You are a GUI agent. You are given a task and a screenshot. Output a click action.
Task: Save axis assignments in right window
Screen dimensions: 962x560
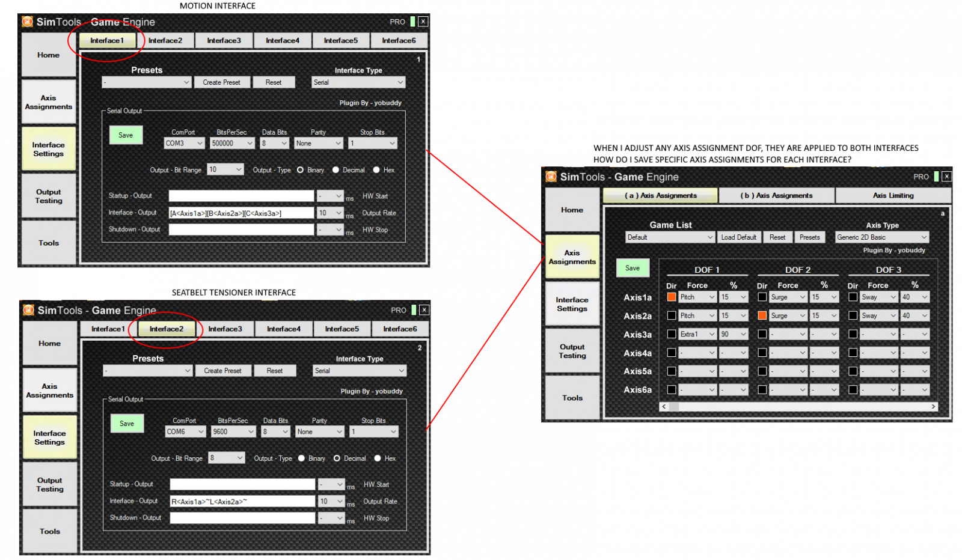[x=633, y=268]
